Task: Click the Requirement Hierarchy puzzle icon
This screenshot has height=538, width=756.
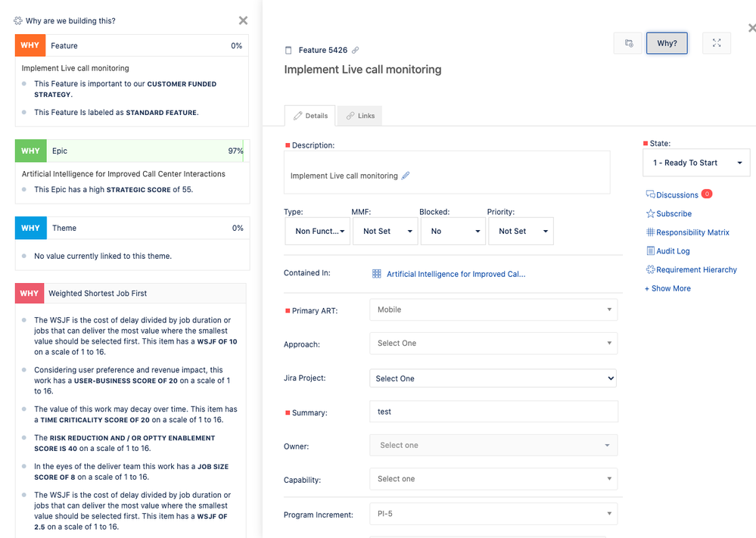Action: coord(650,269)
